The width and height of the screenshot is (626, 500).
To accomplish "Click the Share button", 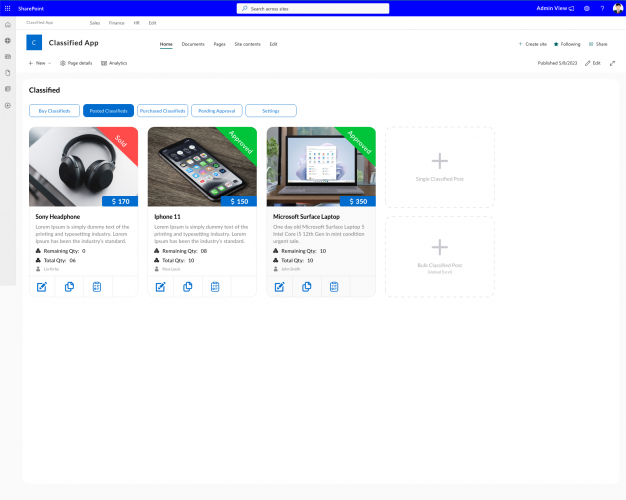I will 598,44.
